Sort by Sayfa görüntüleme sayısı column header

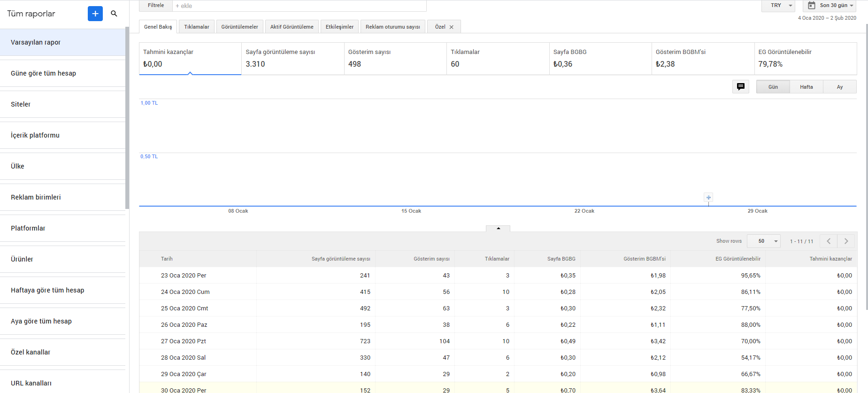click(x=341, y=259)
